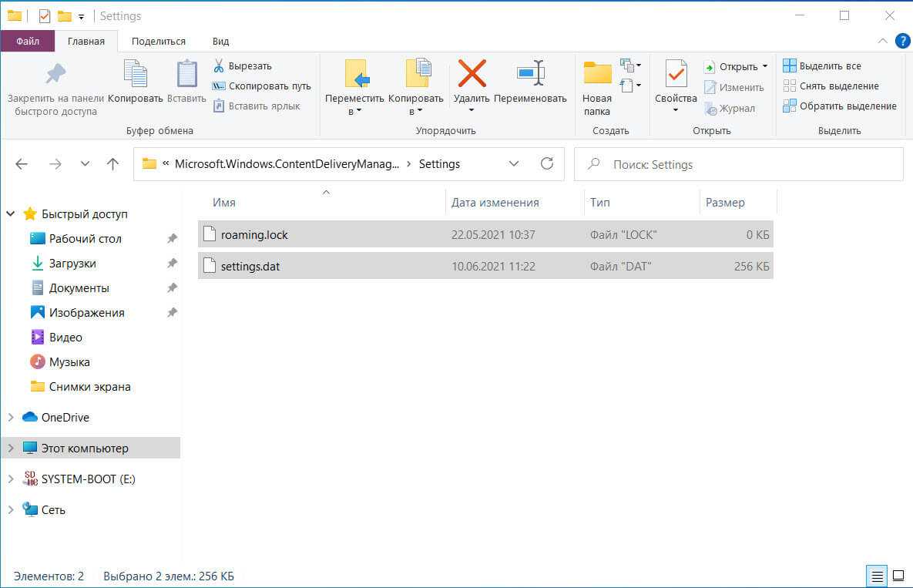Click Microsoft.Windows.ContentDeliveryManag... breadcrumb
The width and height of the screenshot is (913, 588).
tap(287, 164)
